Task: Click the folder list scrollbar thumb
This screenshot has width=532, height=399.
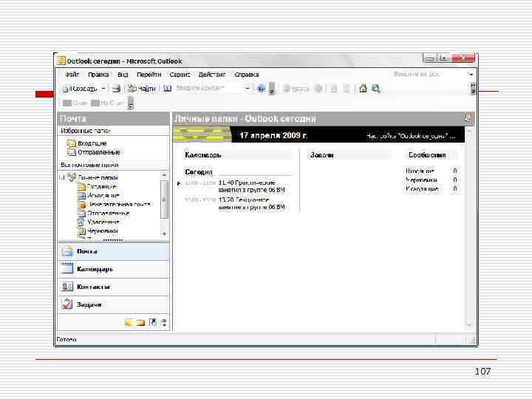Action: click(164, 199)
